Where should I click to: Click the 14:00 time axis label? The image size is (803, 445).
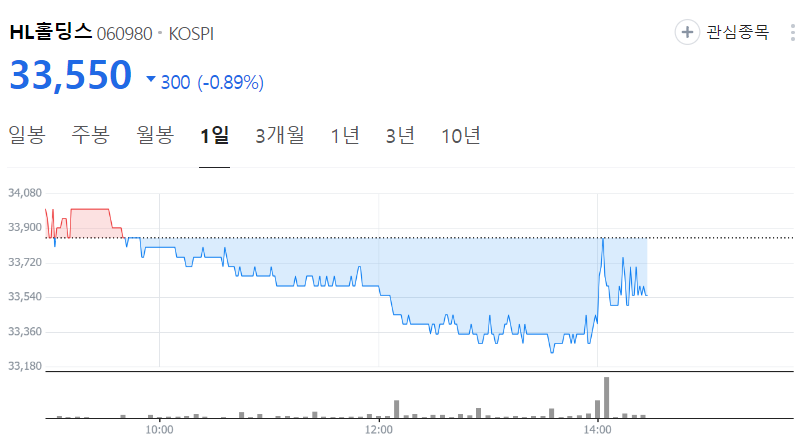(x=598, y=430)
